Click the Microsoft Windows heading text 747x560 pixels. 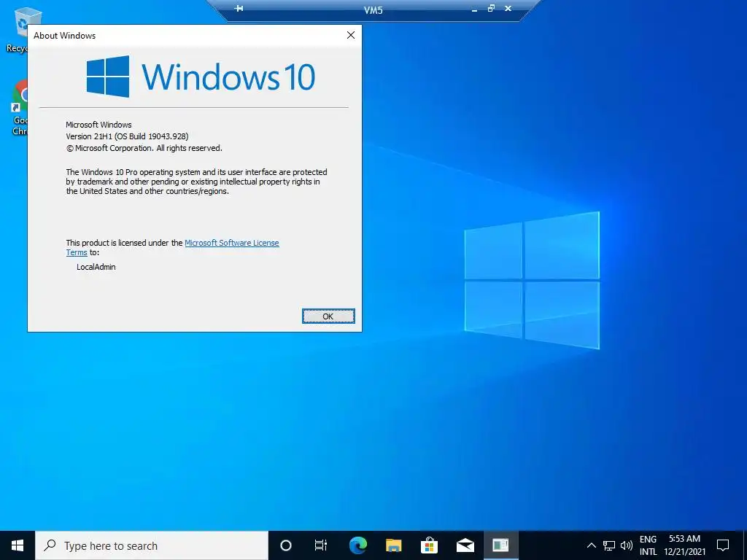click(98, 125)
